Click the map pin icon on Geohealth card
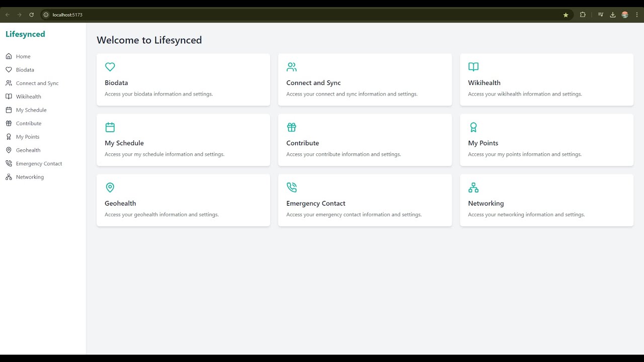644x362 pixels. click(x=110, y=188)
